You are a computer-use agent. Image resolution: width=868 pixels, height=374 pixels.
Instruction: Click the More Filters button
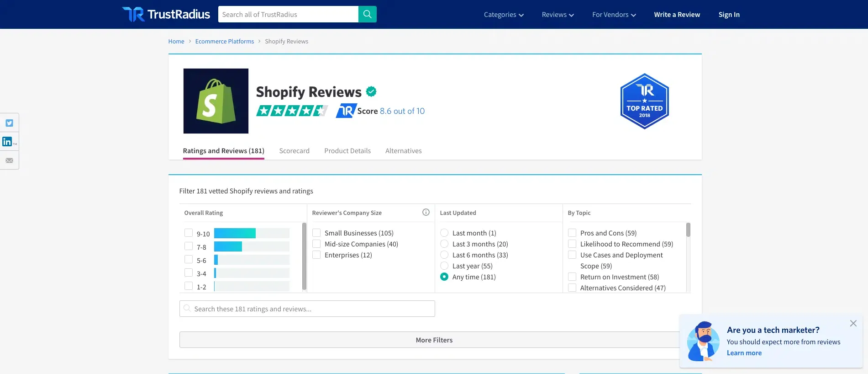pos(434,340)
